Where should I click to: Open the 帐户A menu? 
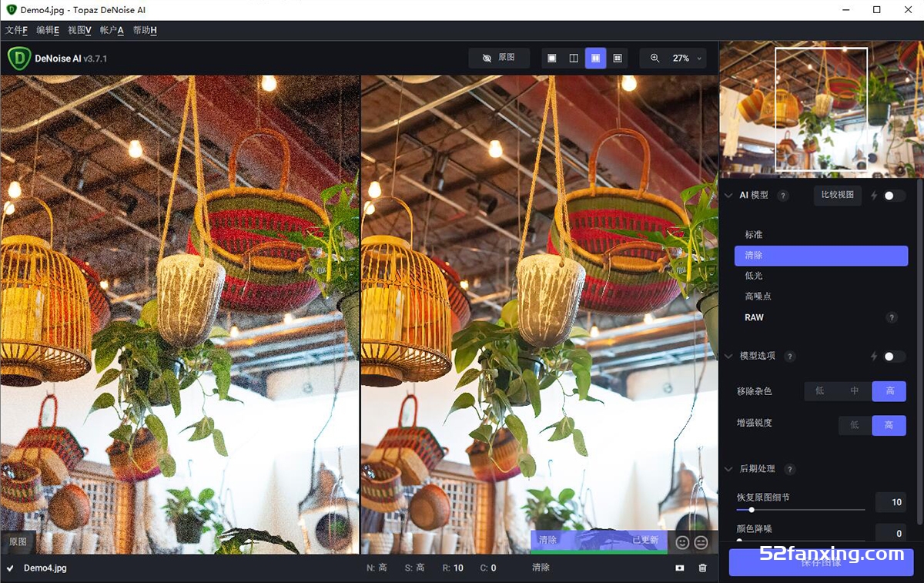point(112,30)
